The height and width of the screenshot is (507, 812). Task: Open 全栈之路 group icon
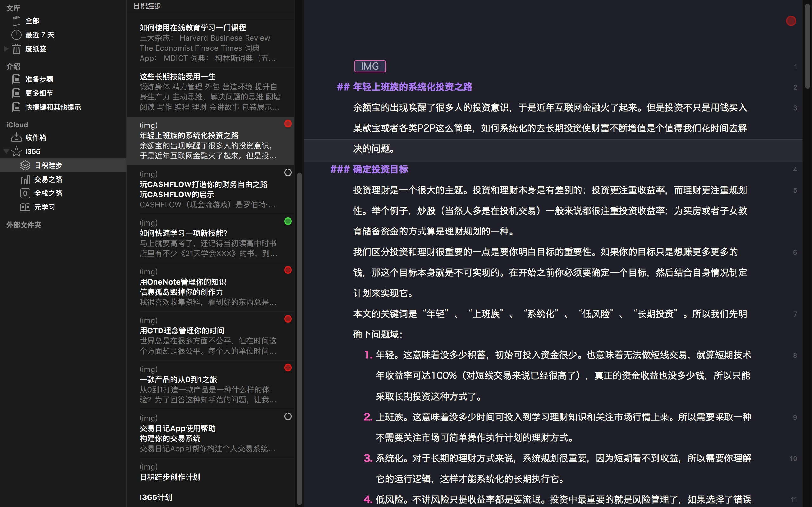click(x=25, y=194)
